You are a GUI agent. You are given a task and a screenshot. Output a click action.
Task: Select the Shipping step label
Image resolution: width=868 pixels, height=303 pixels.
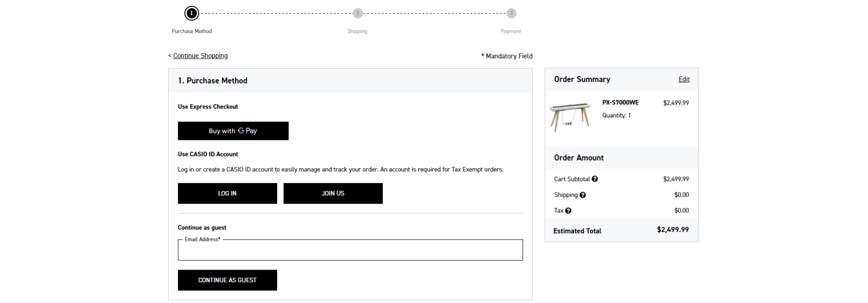pyautogui.click(x=357, y=31)
